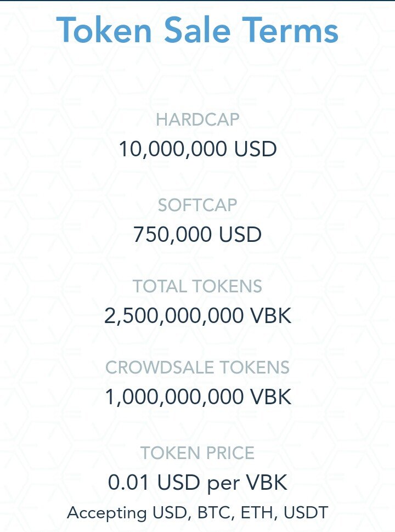Click the word Accepting in the bottom line
This screenshot has height=532, width=395.
click(107, 513)
